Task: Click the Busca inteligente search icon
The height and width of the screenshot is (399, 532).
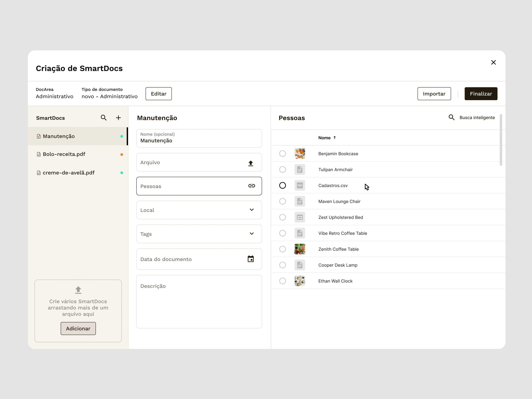Action: [x=451, y=117]
